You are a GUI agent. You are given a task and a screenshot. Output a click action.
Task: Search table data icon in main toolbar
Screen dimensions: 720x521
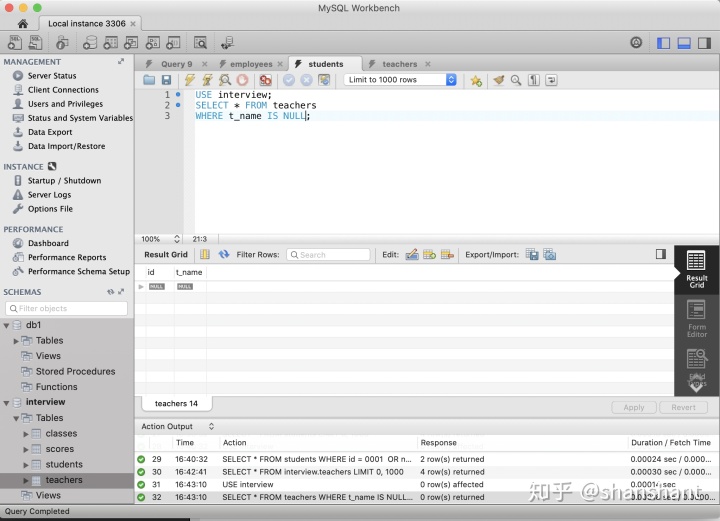click(x=200, y=43)
